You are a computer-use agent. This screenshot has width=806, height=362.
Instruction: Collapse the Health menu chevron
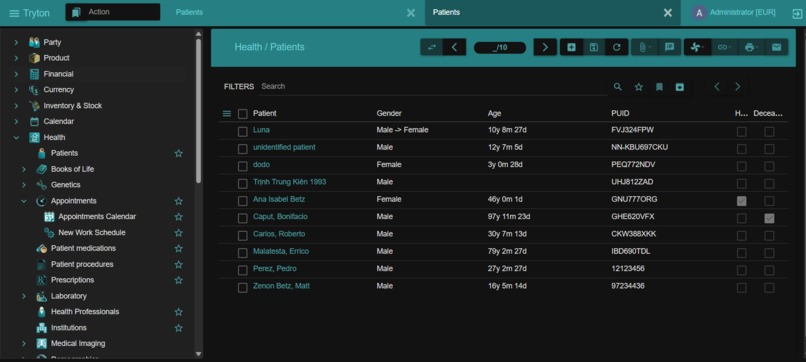click(x=16, y=137)
